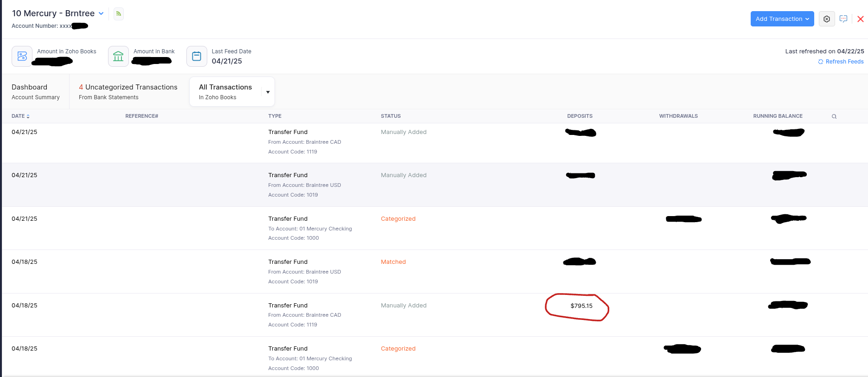
Task: Click the TYPE column header
Action: pos(275,116)
